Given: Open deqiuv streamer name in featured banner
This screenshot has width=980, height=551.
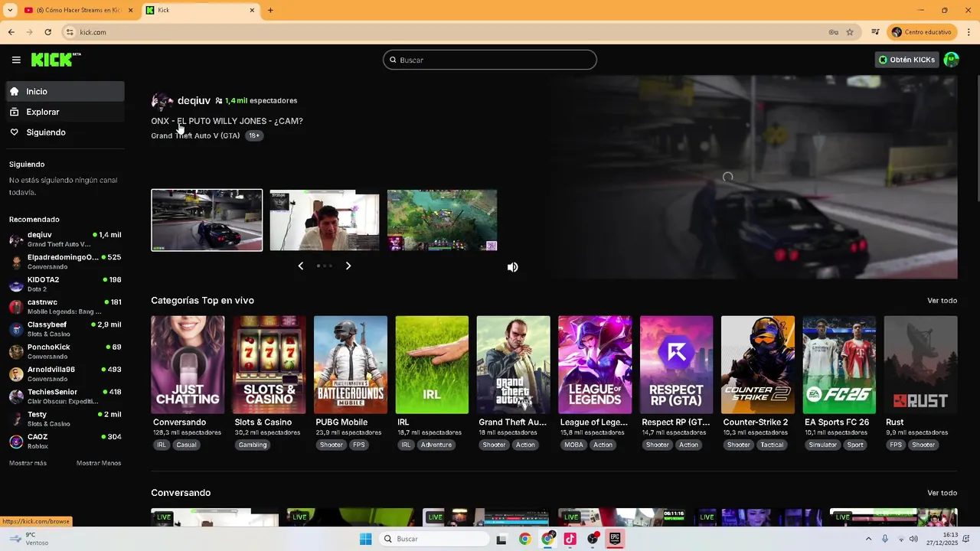Looking at the screenshot, I should pyautogui.click(x=194, y=100).
